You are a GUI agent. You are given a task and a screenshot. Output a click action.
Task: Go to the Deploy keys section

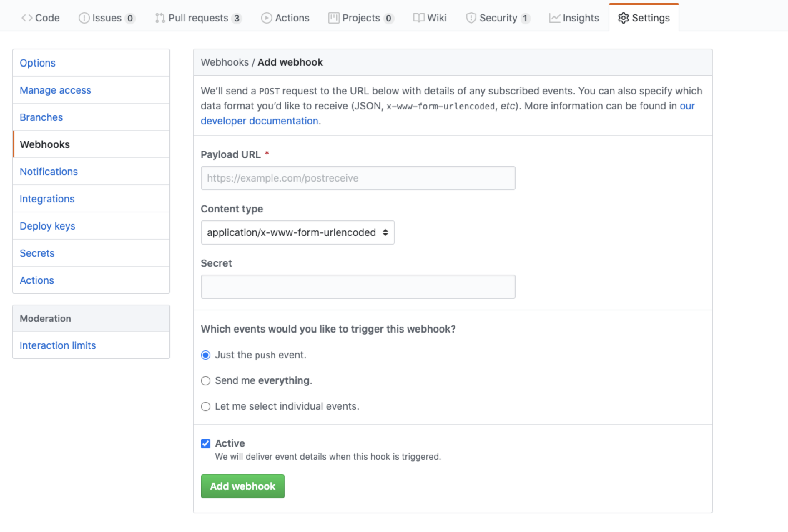coord(48,226)
